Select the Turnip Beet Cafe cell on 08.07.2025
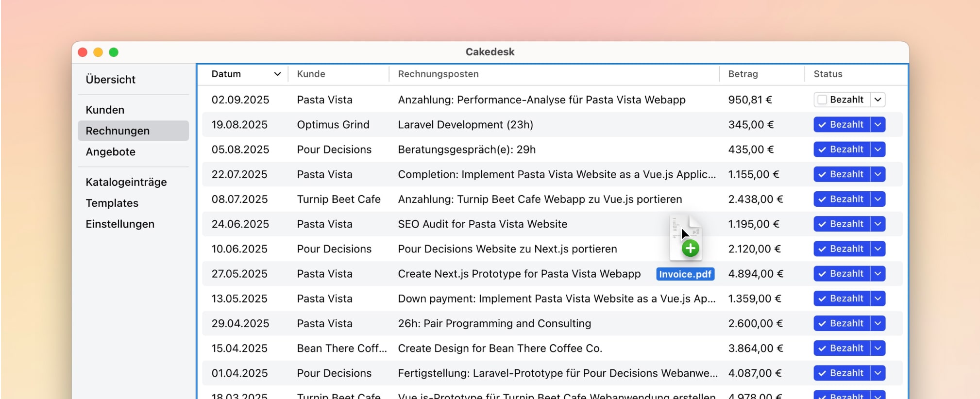980x399 pixels. click(x=339, y=199)
